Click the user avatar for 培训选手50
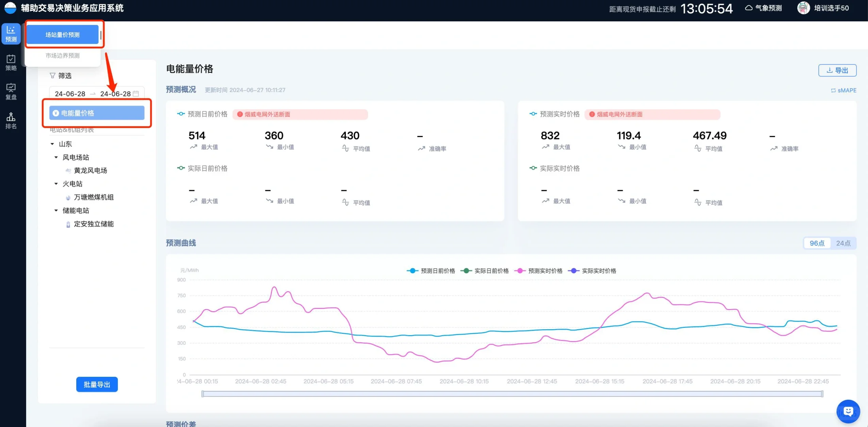The image size is (868, 427). [803, 8]
